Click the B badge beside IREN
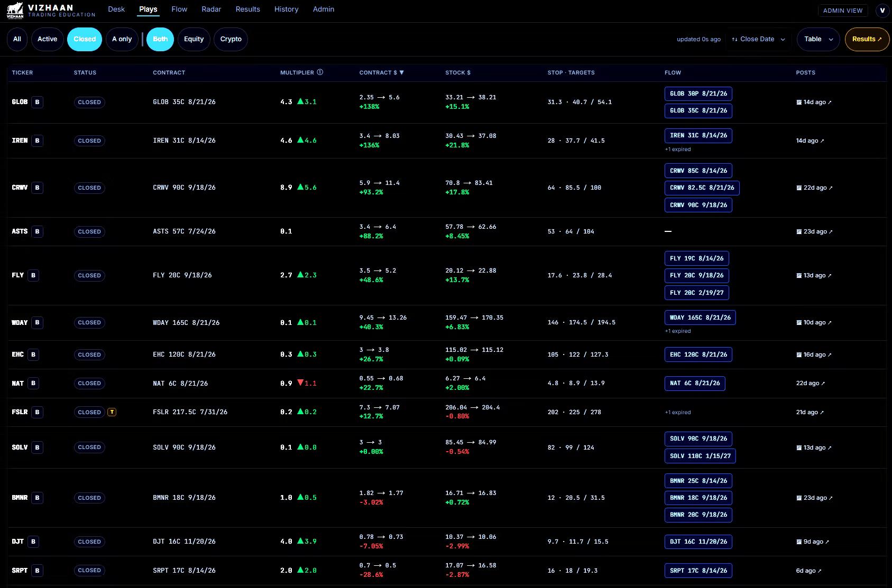This screenshot has height=588, width=892. click(x=37, y=141)
